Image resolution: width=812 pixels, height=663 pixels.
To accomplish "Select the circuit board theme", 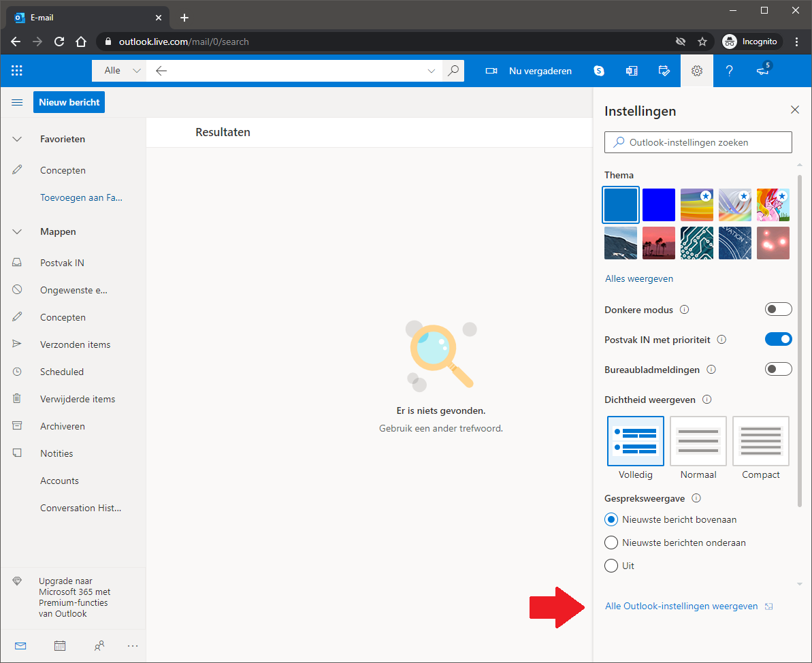I will click(696, 243).
